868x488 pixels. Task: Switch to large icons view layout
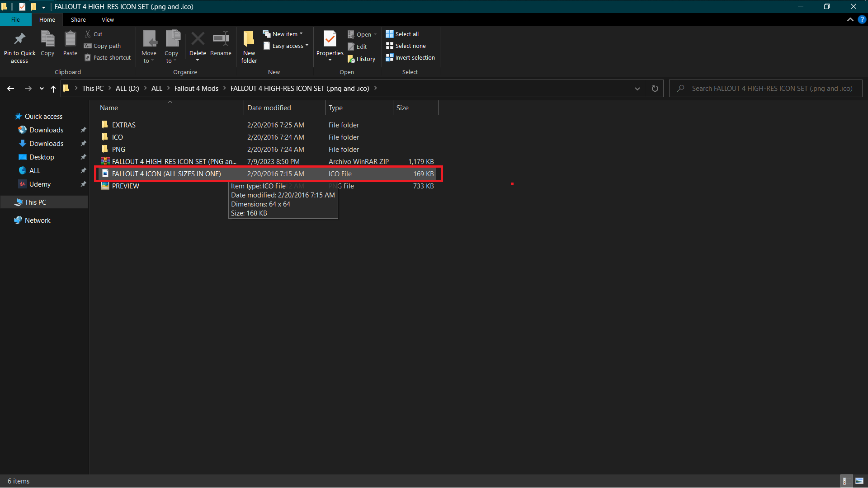coord(859,481)
